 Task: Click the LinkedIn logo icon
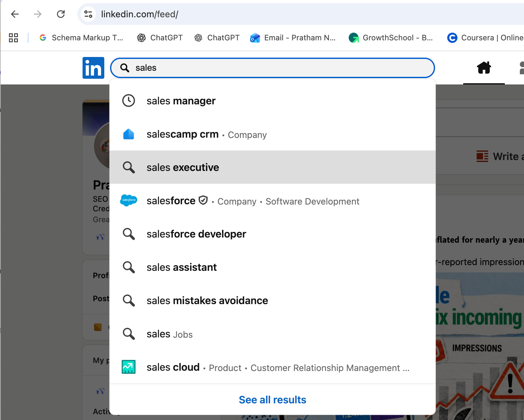93,68
